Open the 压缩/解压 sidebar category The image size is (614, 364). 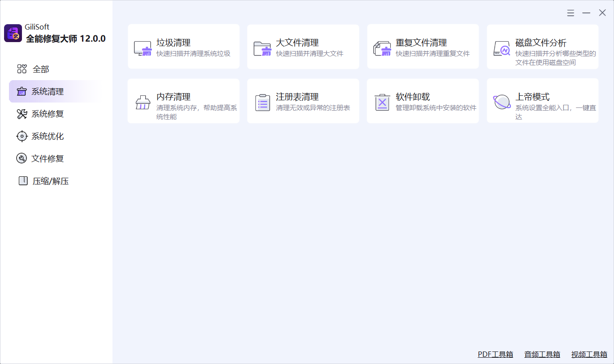tap(50, 181)
